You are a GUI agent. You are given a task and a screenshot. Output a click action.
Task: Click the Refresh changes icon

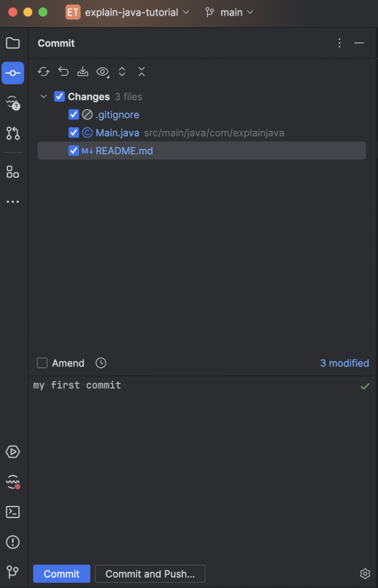(x=44, y=72)
